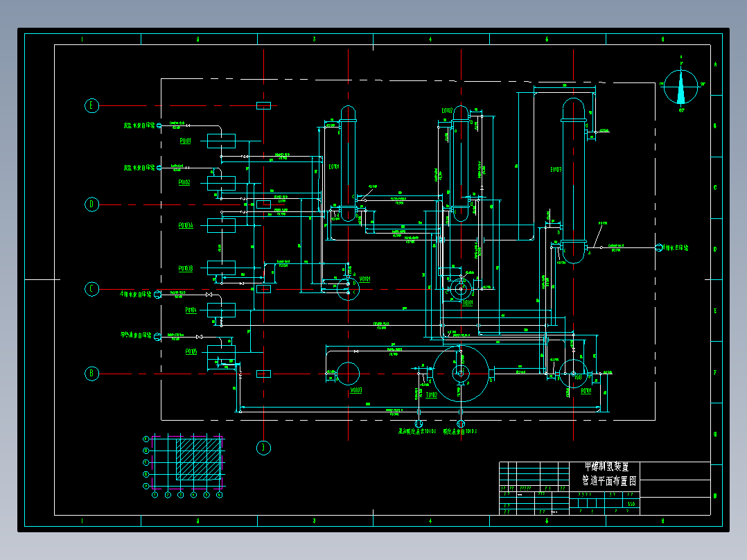This screenshot has height=560, width=747.
Task: Select the P0103B pump rectangle
Action: click(221, 268)
